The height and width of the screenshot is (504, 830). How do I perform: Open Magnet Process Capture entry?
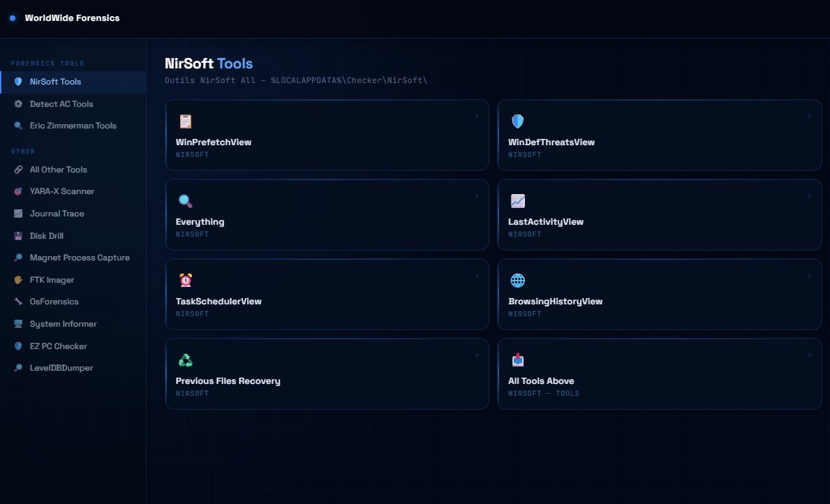click(73, 258)
